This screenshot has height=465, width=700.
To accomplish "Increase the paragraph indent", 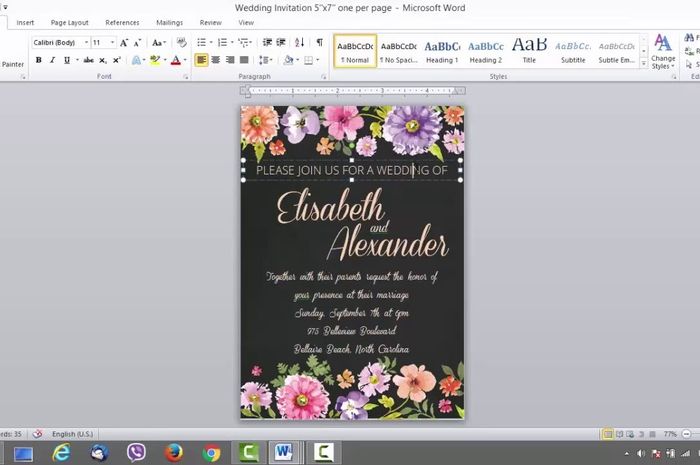I will coord(281,43).
